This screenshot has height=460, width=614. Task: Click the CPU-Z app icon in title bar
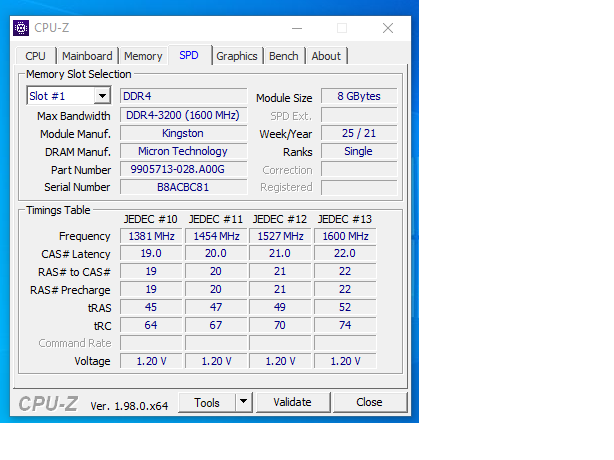pos(21,28)
